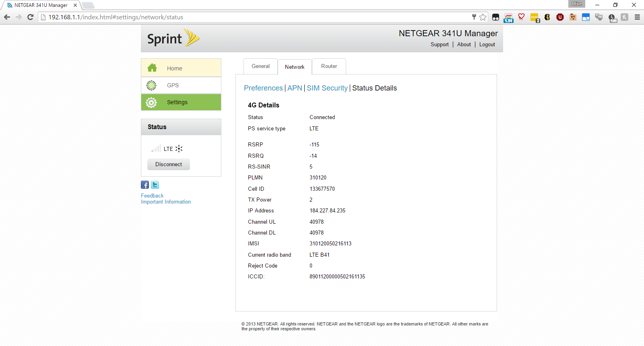The width and height of the screenshot is (644, 346).
Task: Click the browser forward arrow
Action: point(19,17)
